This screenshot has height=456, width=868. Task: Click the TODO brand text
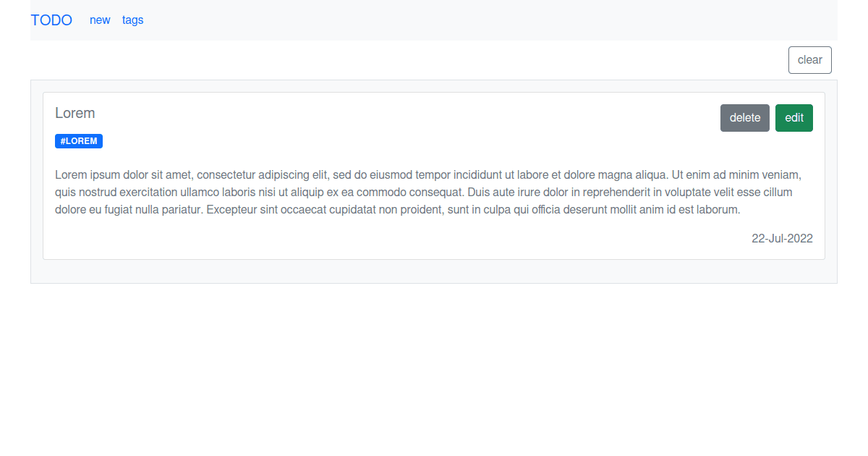pos(51,20)
